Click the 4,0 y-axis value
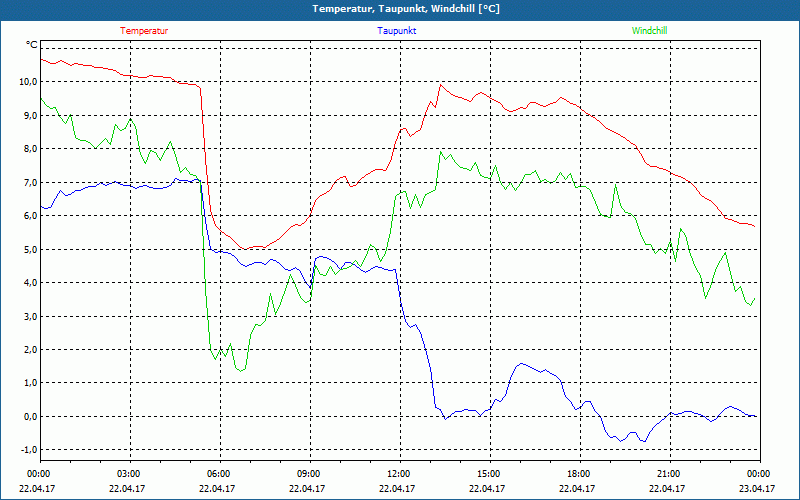 (31, 282)
